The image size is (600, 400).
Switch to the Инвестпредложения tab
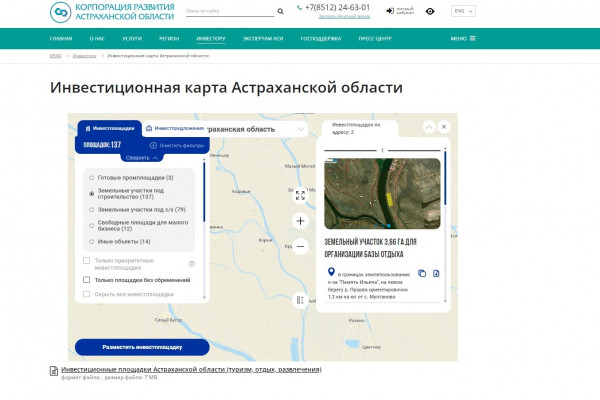[x=175, y=129]
